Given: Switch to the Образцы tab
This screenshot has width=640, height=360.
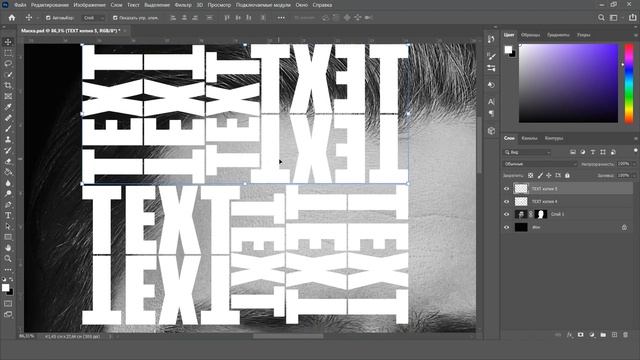Looking at the screenshot, I should [x=530, y=35].
